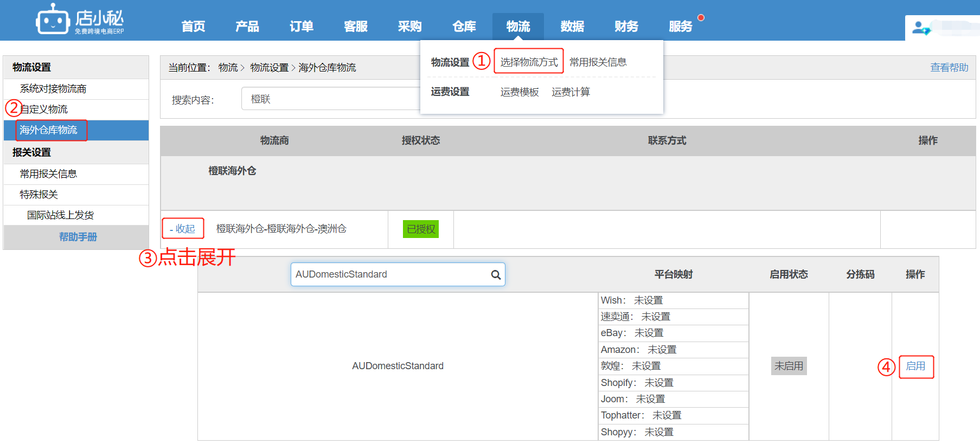Click the 物流商 column header
Screen dimensions: 980x444
(274, 141)
